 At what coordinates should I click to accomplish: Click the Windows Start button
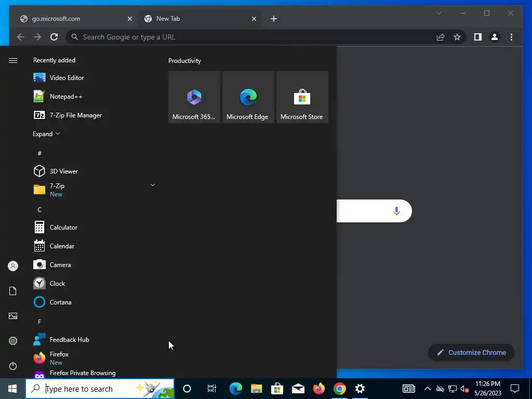click(x=12, y=389)
